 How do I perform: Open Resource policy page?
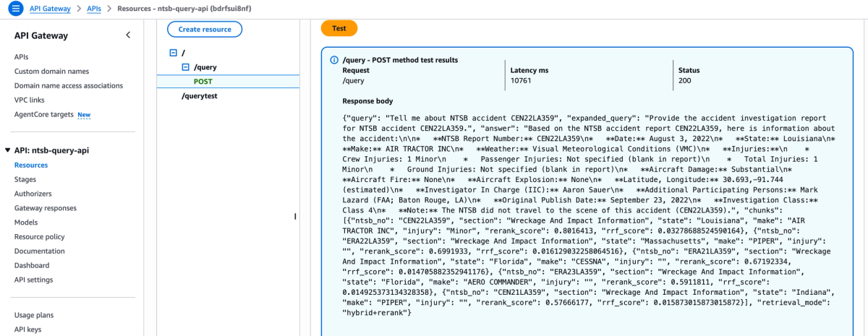click(39, 237)
